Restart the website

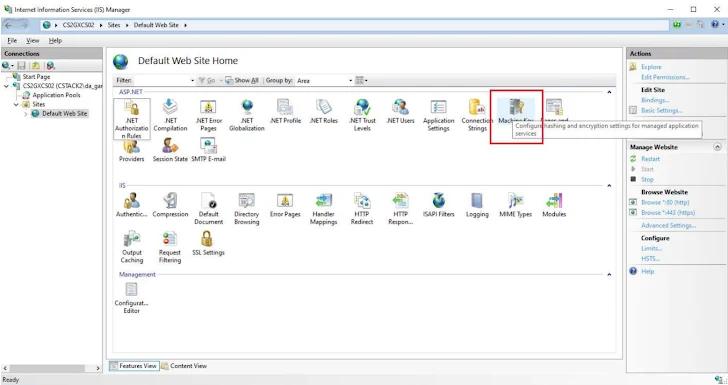click(650, 159)
